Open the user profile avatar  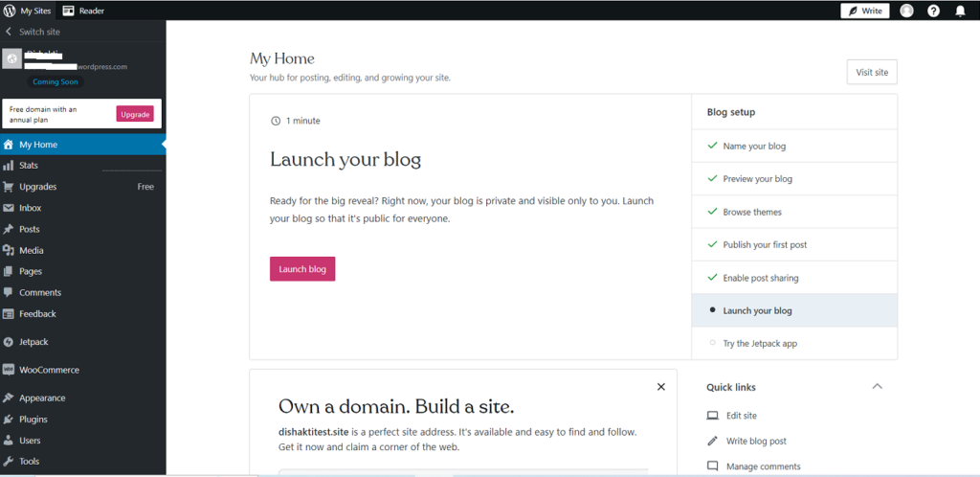pyautogui.click(x=906, y=11)
